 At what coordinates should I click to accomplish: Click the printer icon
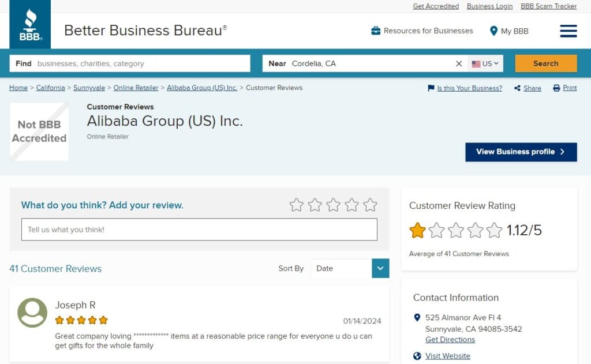point(556,88)
